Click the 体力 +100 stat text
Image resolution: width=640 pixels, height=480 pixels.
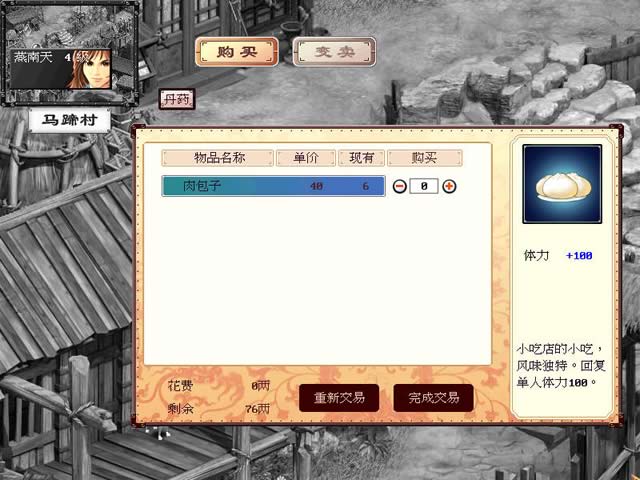tap(558, 256)
